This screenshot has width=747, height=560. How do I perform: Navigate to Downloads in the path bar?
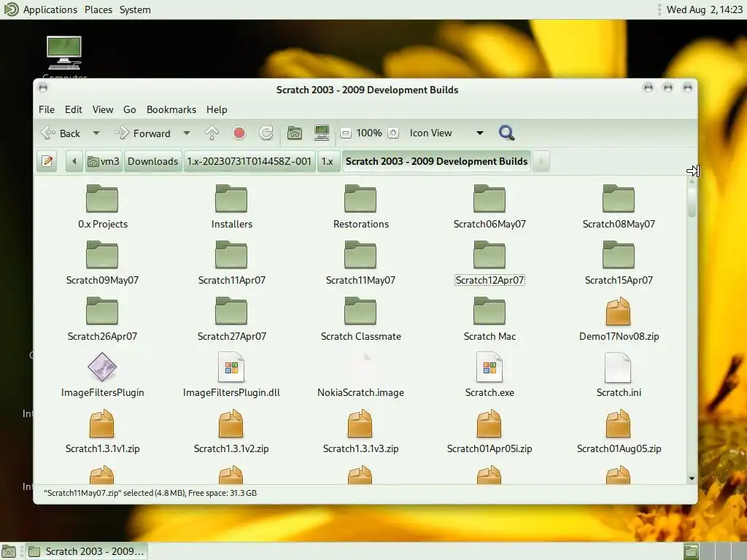[x=153, y=161]
